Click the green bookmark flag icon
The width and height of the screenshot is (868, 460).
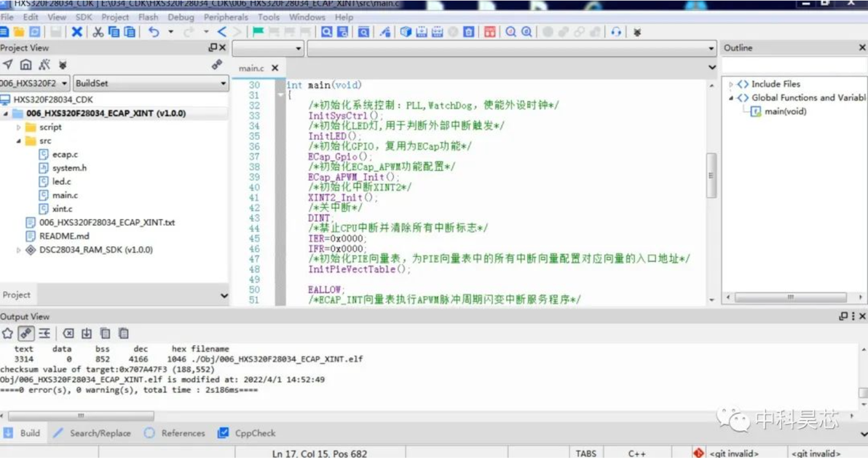click(x=258, y=32)
